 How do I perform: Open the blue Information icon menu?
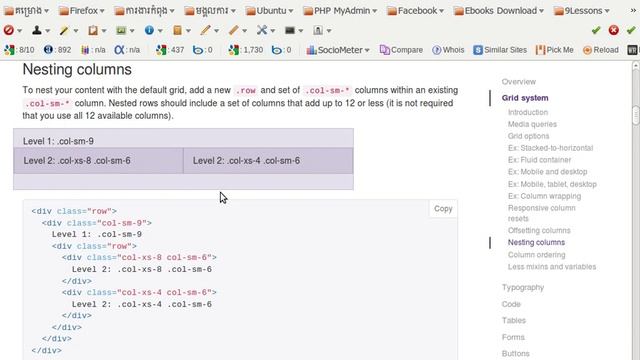149,30
